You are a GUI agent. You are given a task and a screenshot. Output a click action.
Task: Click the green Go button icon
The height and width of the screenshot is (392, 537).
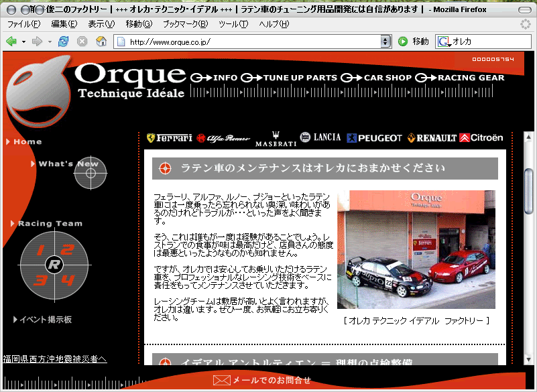[x=403, y=42]
